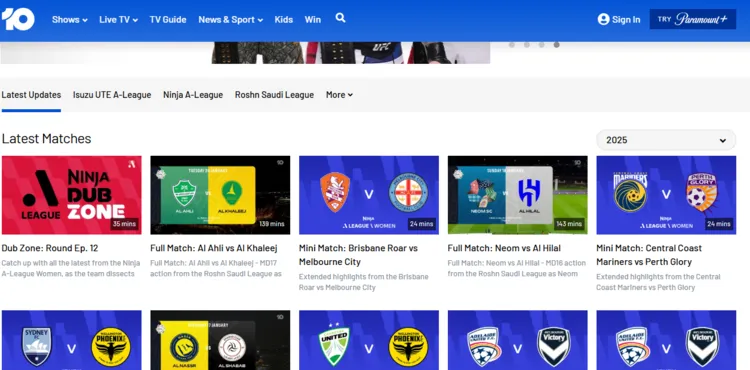The height and width of the screenshot is (370, 750).
Task: Click title Full Match: Neom vs Al Hilal
Action: coord(504,248)
